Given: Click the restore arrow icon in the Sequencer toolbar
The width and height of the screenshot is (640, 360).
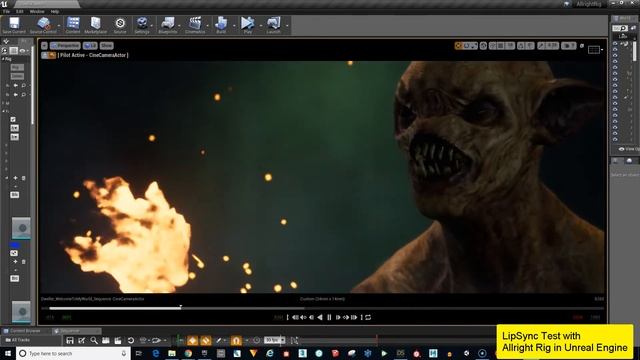Looking at the screenshot, I should coord(131,340).
